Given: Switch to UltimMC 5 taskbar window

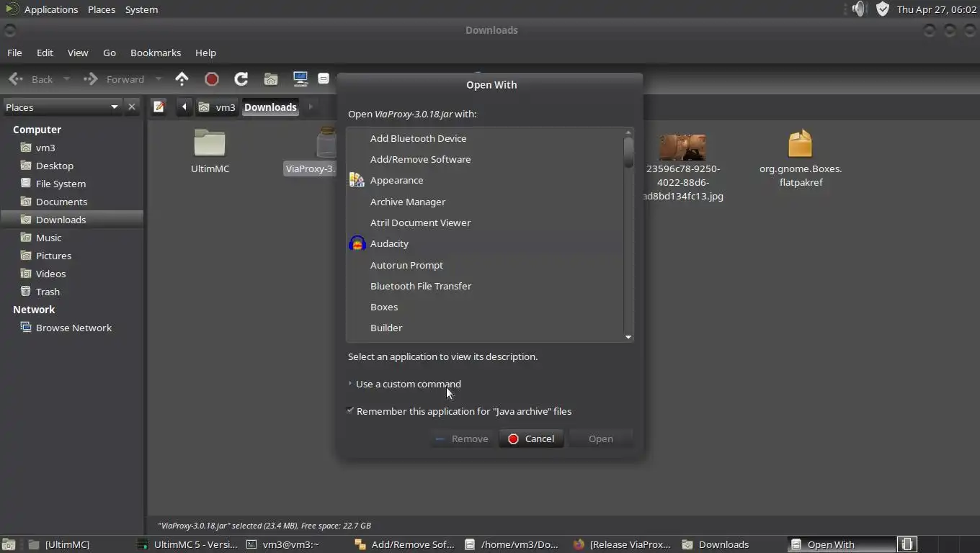Looking at the screenshot, I should pyautogui.click(x=187, y=544).
